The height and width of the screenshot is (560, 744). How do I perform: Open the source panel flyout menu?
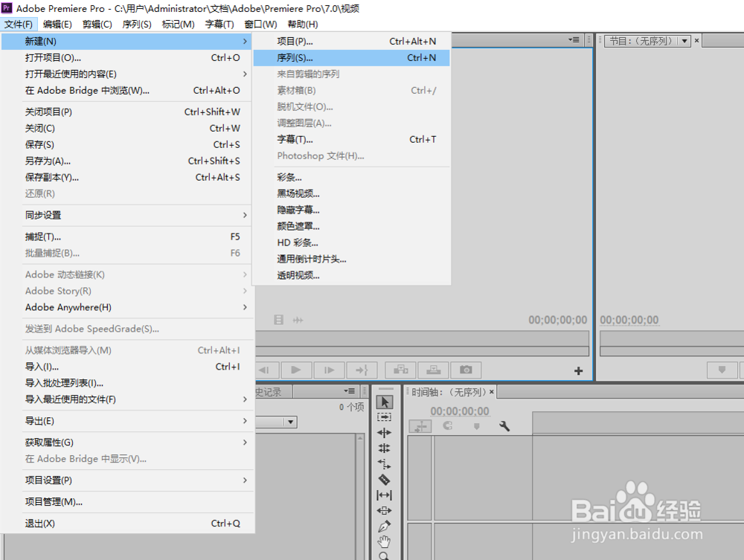point(574,40)
